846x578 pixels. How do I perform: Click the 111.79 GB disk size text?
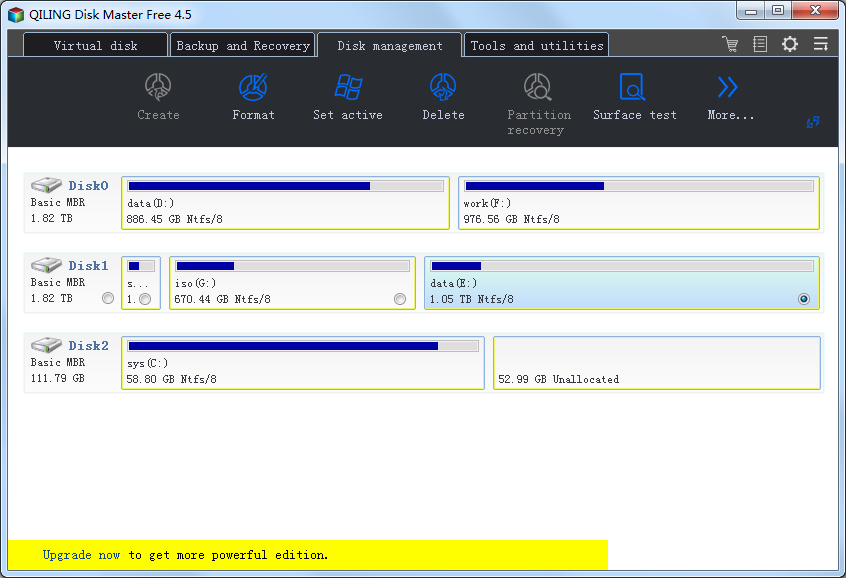point(58,378)
